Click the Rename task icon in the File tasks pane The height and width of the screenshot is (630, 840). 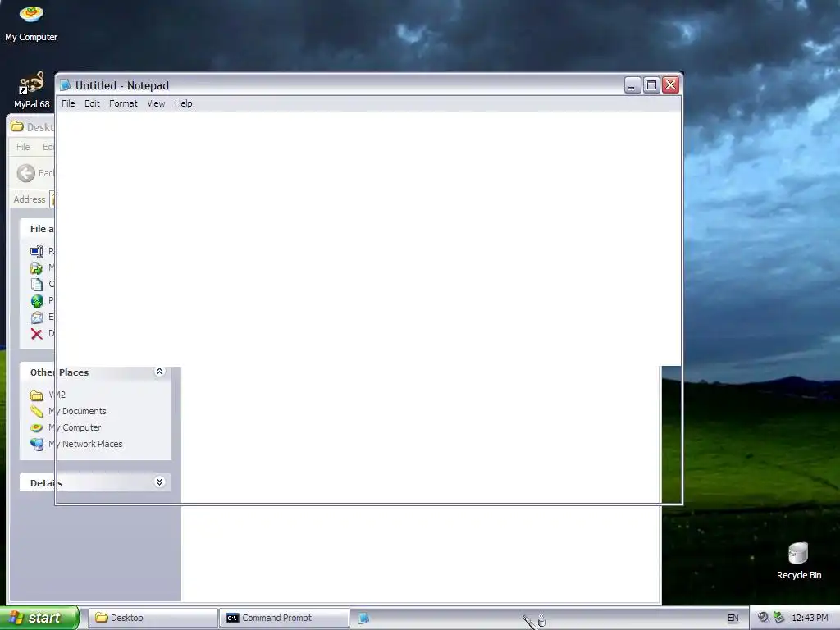36,251
